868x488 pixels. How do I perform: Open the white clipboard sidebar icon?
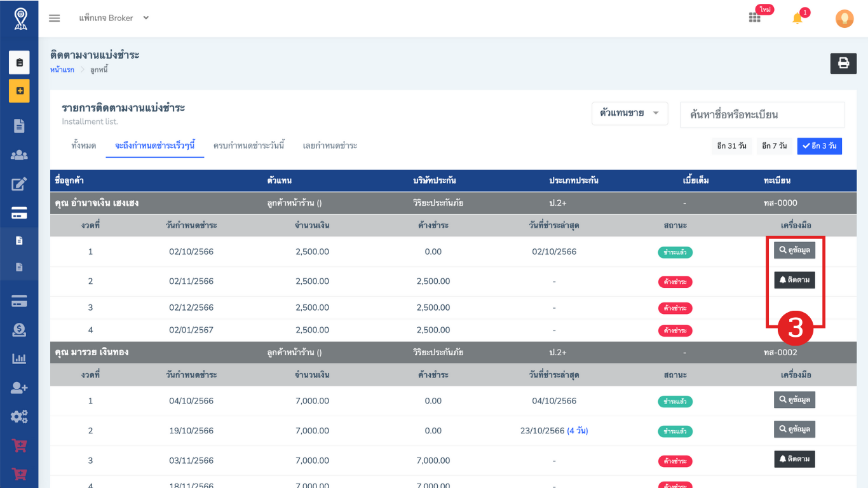(x=19, y=63)
